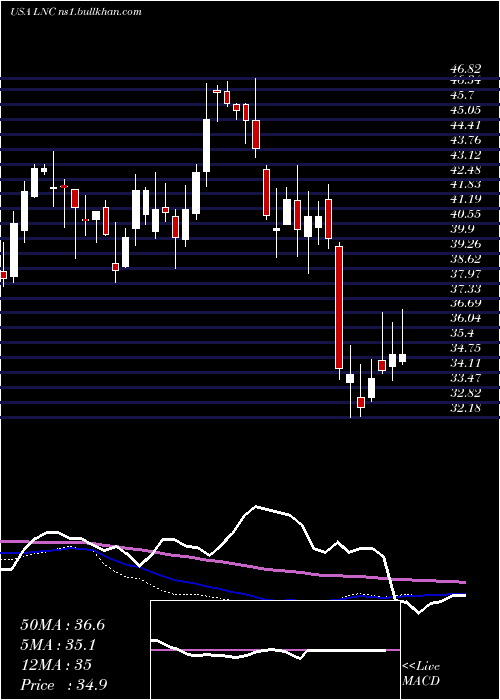Click the '12MA : 35' readout
The height and width of the screenshot is (700, 500).
[56, 665]
